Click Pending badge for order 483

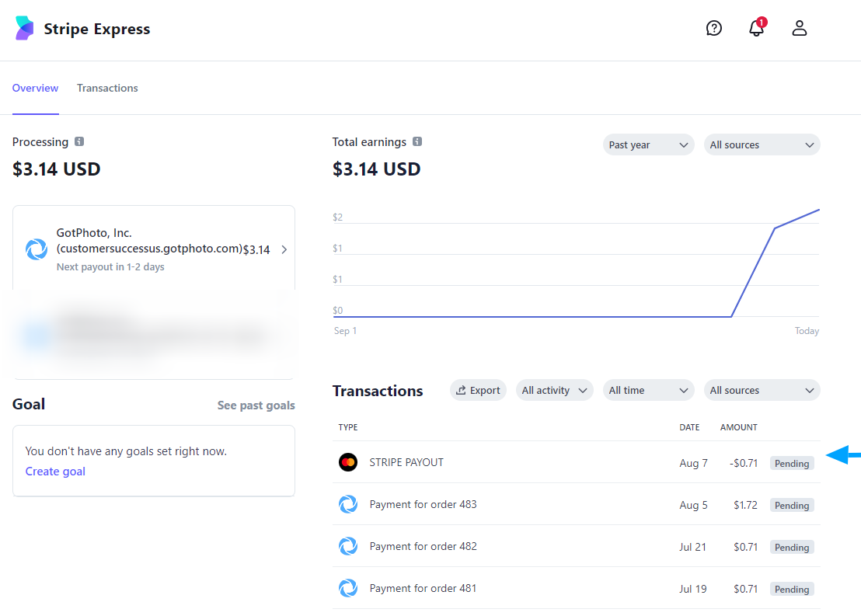(x=792, y=505)
